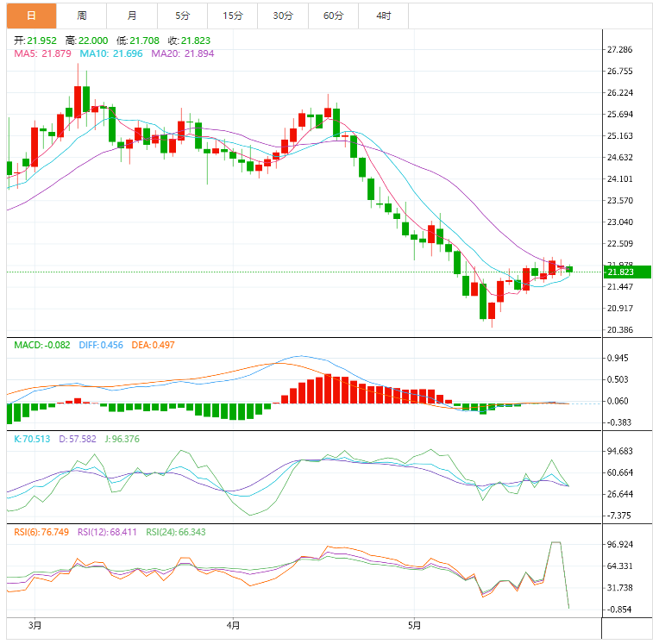Click the 25.163 price axis label
Viewport: 659px width, 644px height.
[620, 136]
